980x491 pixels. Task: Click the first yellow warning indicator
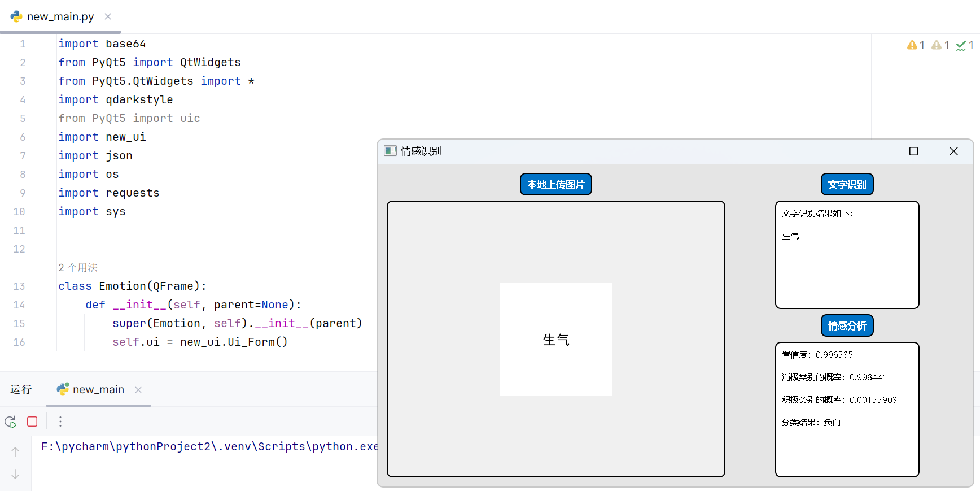coord(916,45)
